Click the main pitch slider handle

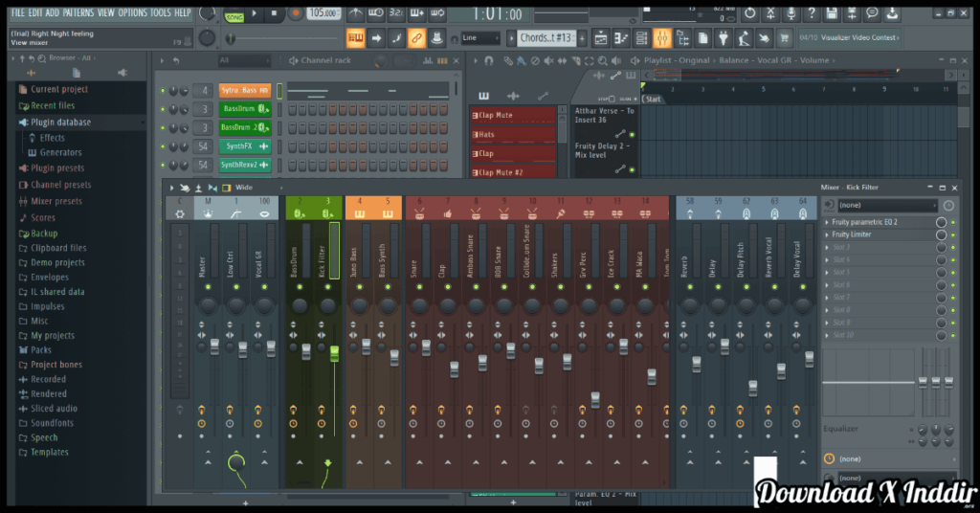pyautogui.click(x=232, y=38)
